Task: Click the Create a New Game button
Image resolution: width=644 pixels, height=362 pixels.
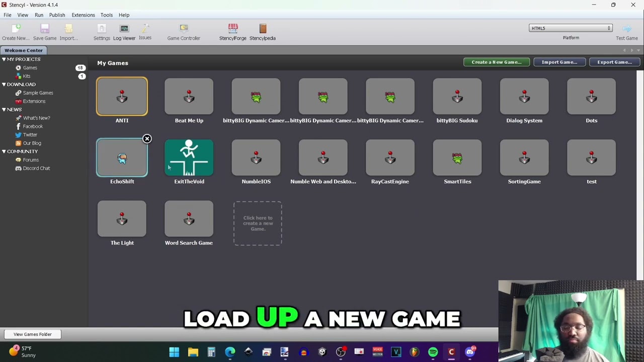Action: [x=496, y=62]
